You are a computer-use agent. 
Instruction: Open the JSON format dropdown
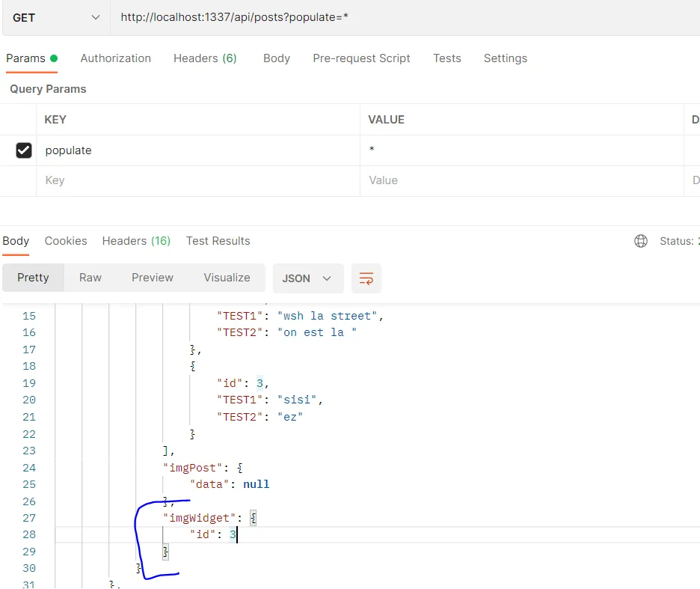(x=308, y=278)
